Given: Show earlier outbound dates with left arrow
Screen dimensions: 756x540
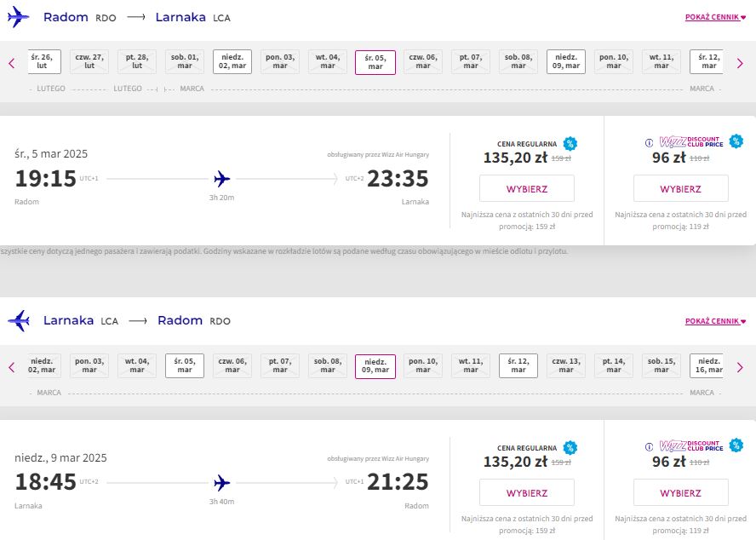Looking at the screenshot, I should (x=12, y=63).
